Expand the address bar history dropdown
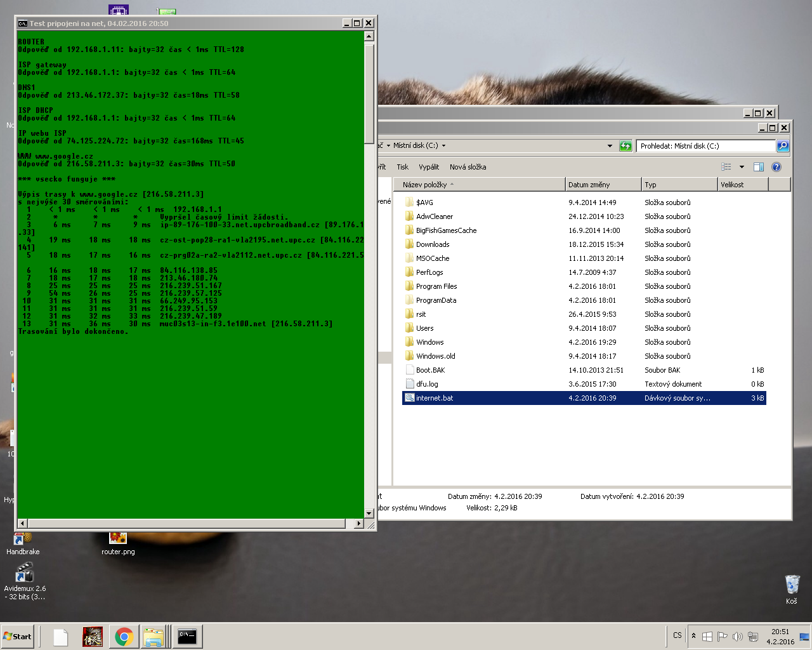 tap(610, 146)
